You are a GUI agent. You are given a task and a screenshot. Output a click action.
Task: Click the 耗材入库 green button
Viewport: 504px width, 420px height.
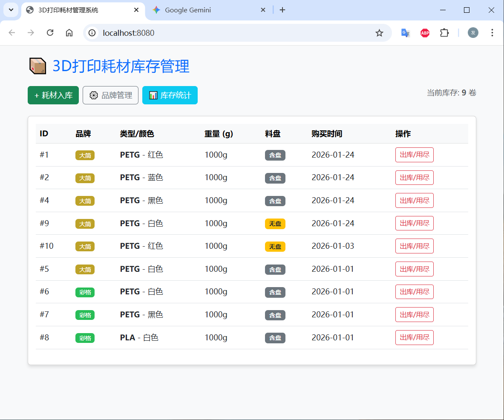point(53,95)
